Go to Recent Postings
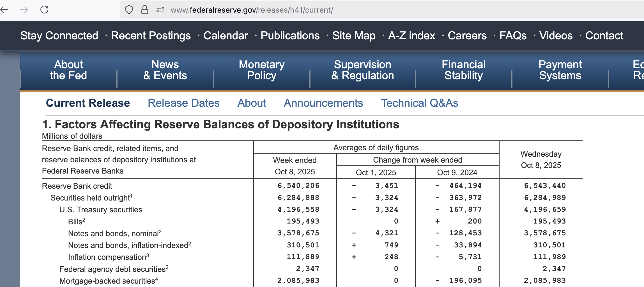The image size is (644, 287). [151, 36]
